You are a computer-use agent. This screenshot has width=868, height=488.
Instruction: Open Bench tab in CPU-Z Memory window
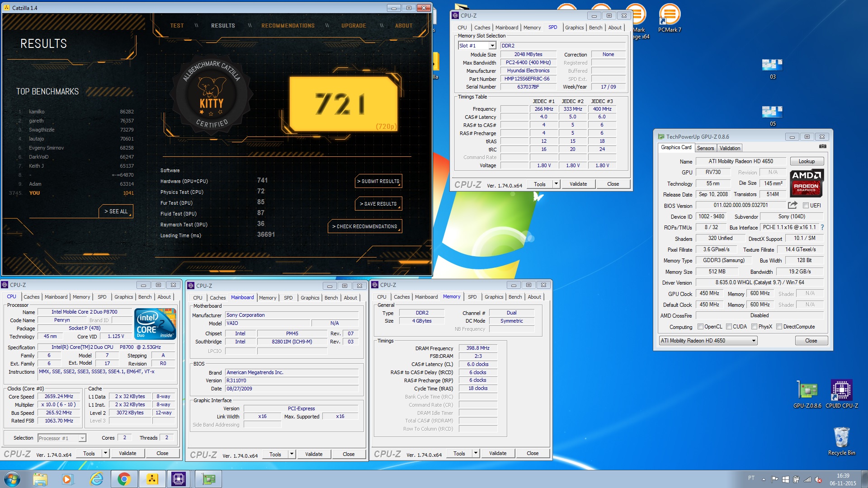click(x=515, y=297)
